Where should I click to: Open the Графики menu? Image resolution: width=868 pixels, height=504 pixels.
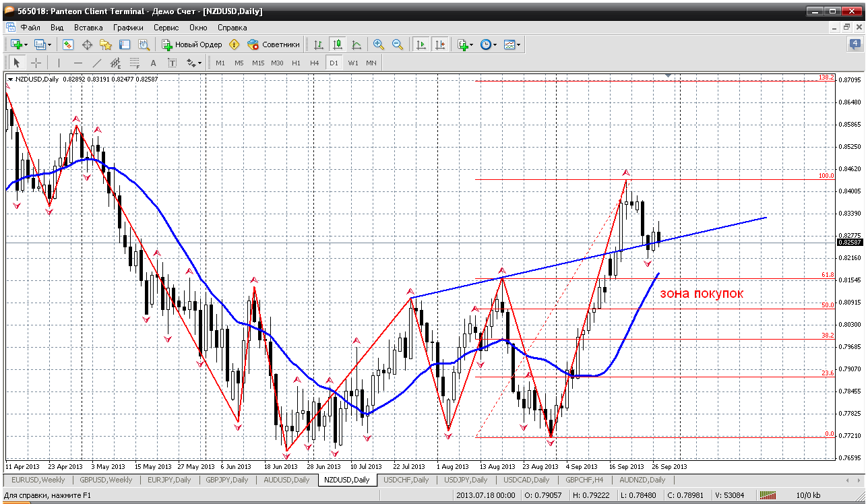point(128,28)
